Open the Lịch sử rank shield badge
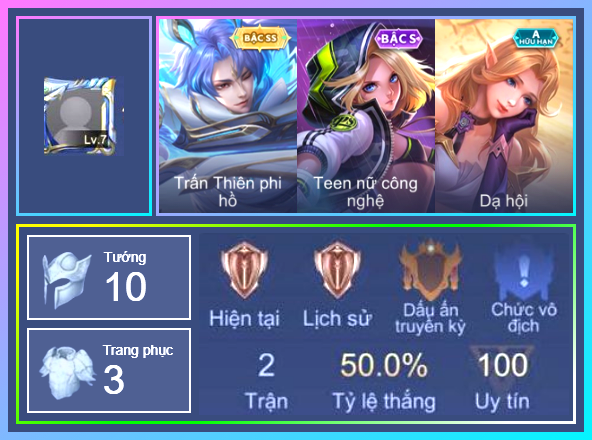This screenshot has height=440, width=592. [x=336, y=270]
